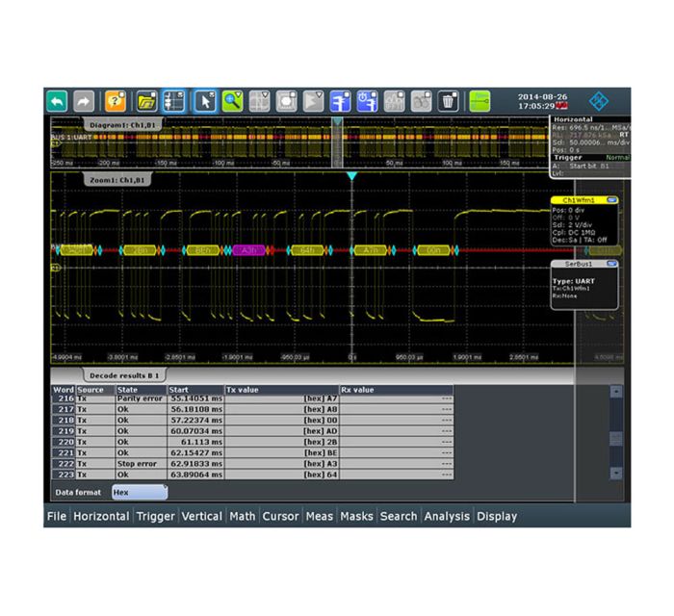Select the '[hex] BE' cell in row 221
This screenshot has height=616, width=674.
[282, 452]
